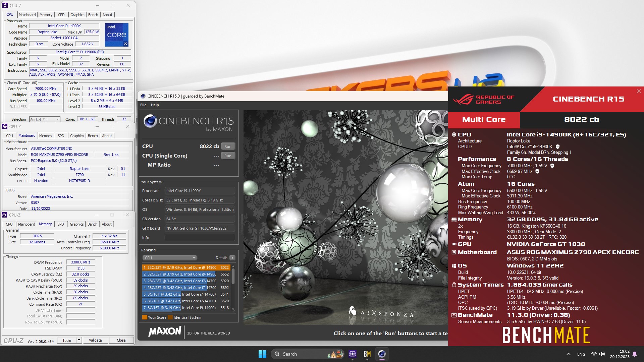Screen dimensions: 644x362
Task: Open Bench tab in CPU-Z processor window
Action: (93, 15)
